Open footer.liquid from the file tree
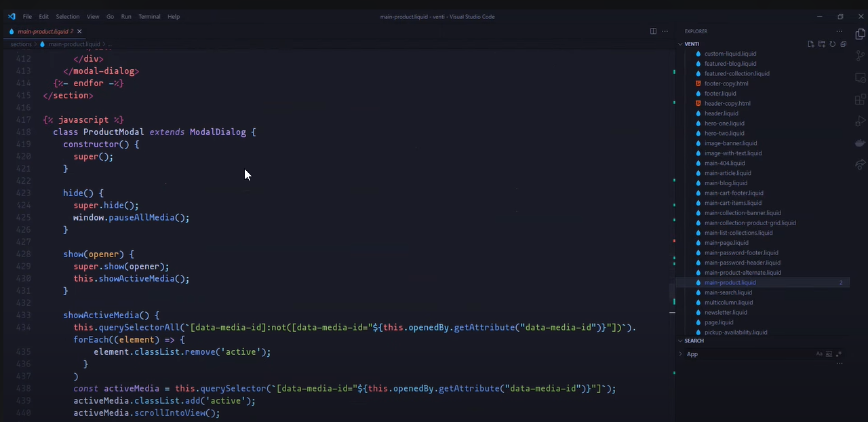868x422 pixels. click(x=720, y=93)
